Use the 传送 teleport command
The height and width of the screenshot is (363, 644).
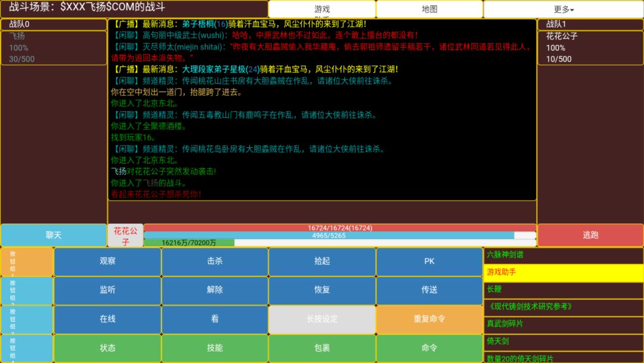[x=429, y=290]
